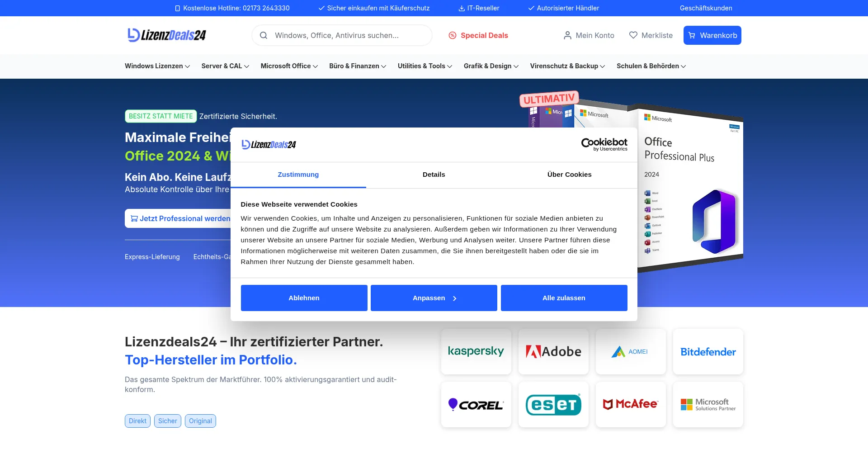
Task: Click the LizenzDeals24 logo in cookie dialog
Action: (x=269, y=145)
